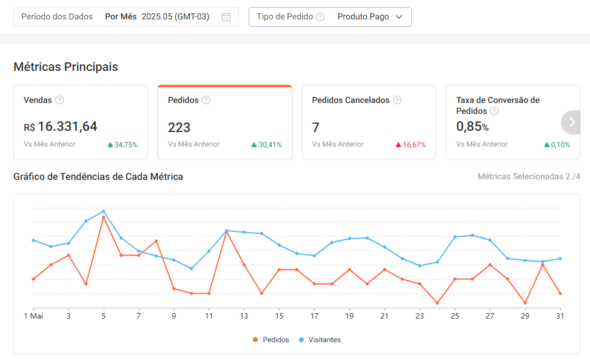Select the Pedidos metric card

point(225,123)
